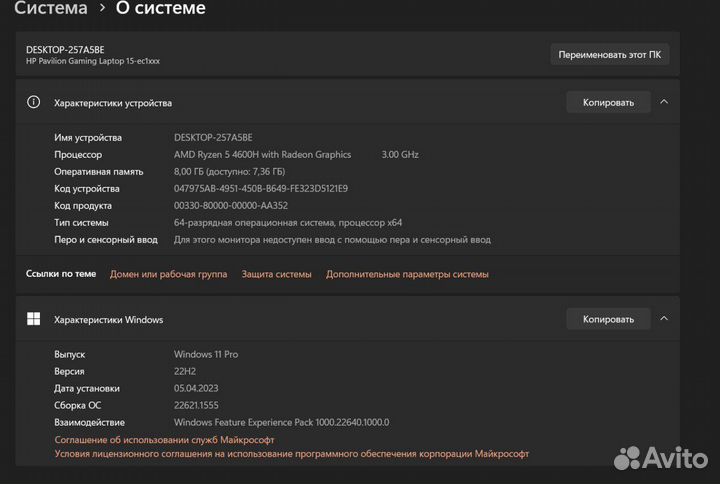Select version value 22H2
Screen dimensions: 720x484
(185, 371)
